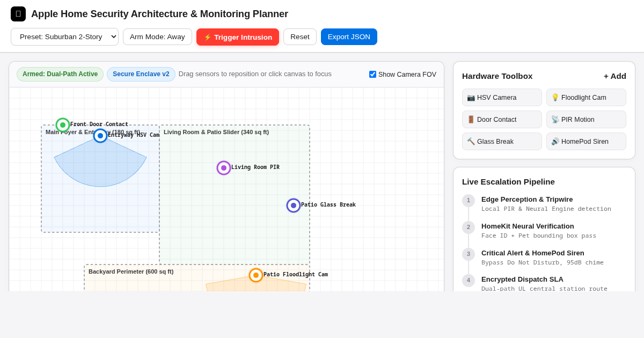This screenshot has width=644, height=338.
Task: Click the Backyard Perimeter (600 sq ft) zone label
Action: pos(131,271)
